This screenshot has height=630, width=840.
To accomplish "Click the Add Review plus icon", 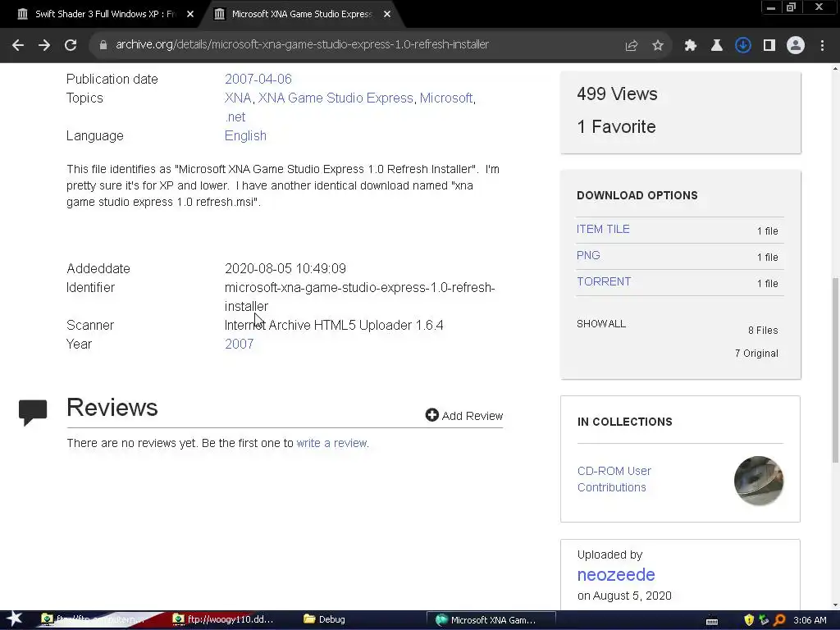I will (431, 415).
